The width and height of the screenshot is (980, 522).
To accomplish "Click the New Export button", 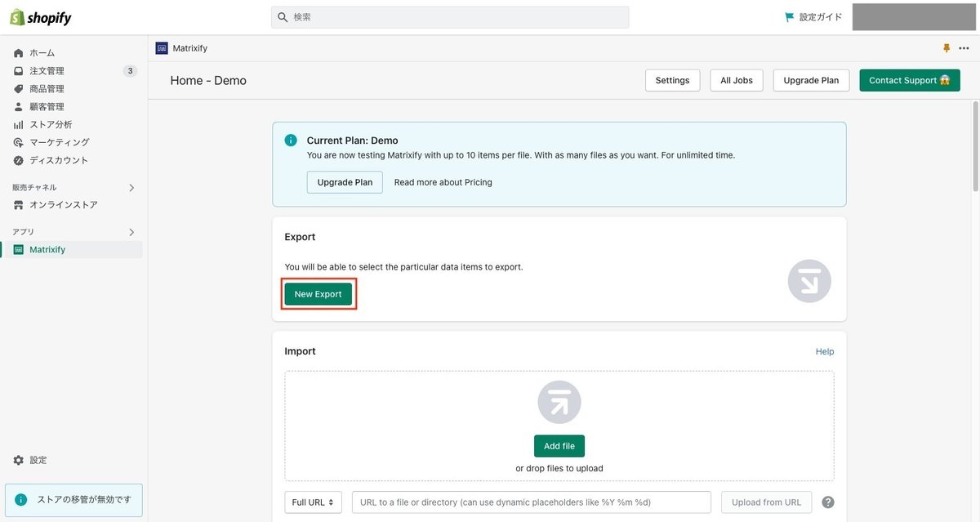I will point(318,294).
